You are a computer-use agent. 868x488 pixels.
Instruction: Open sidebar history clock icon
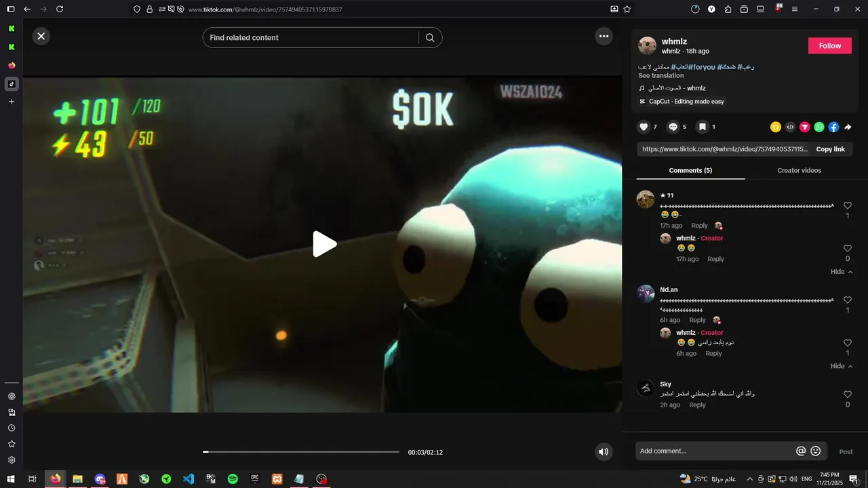click(x=12, y=428)
